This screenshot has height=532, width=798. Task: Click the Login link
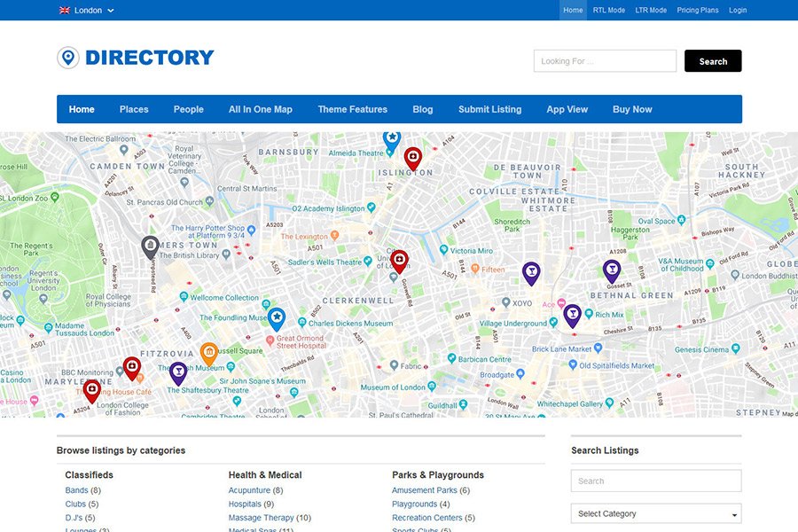738,10
